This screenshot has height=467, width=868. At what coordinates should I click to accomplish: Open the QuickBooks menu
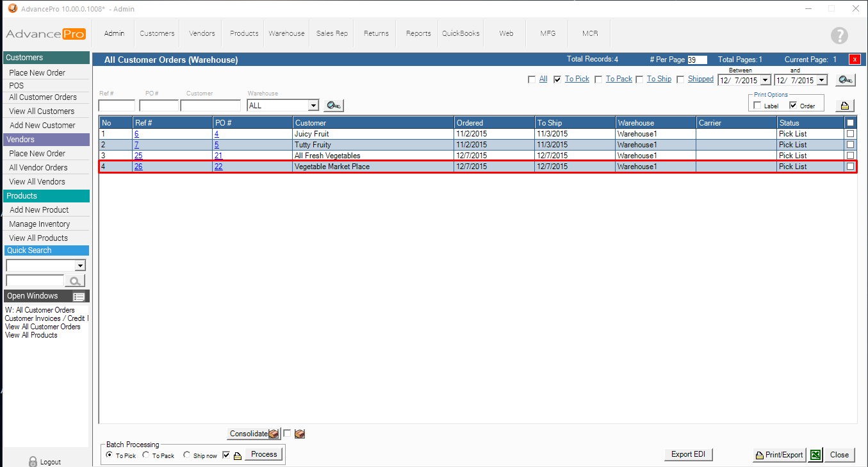pos(461,33)
